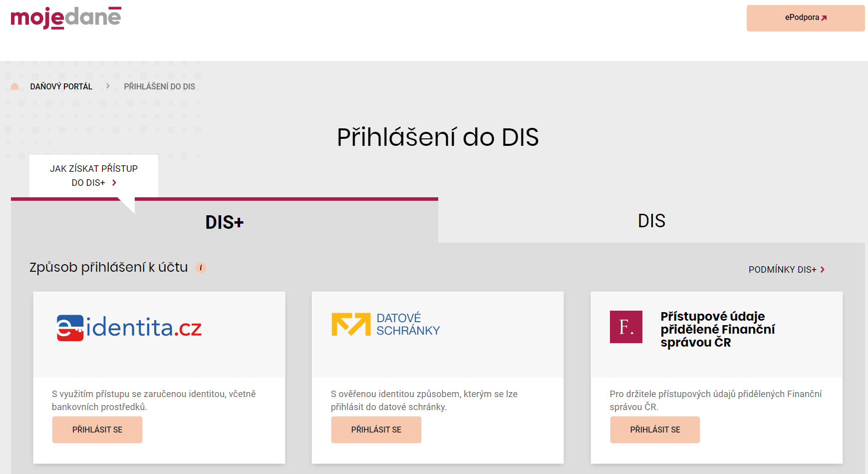Click the Přístupové údaje přidělené Finanční správou heading
868x474 pixels.
[717, 329]
